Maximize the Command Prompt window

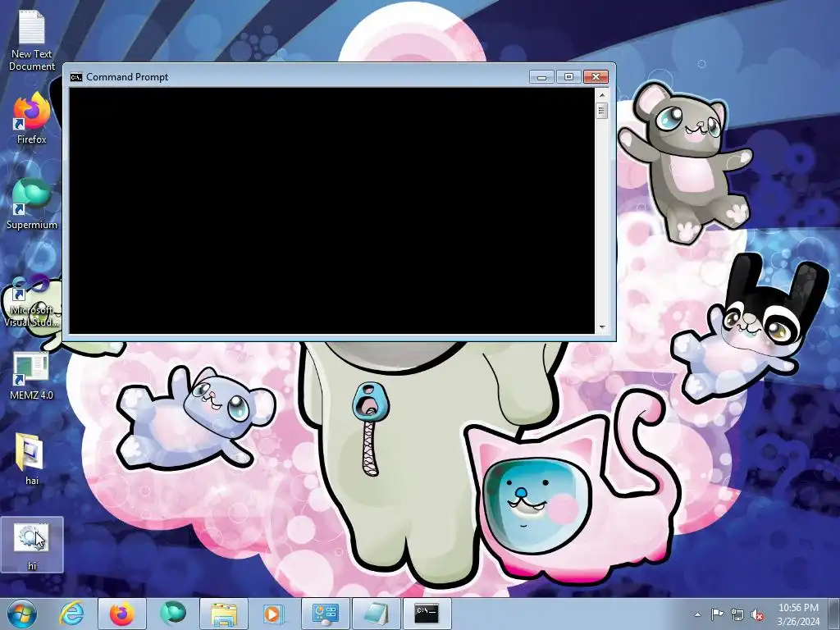(x=568, y=77)
